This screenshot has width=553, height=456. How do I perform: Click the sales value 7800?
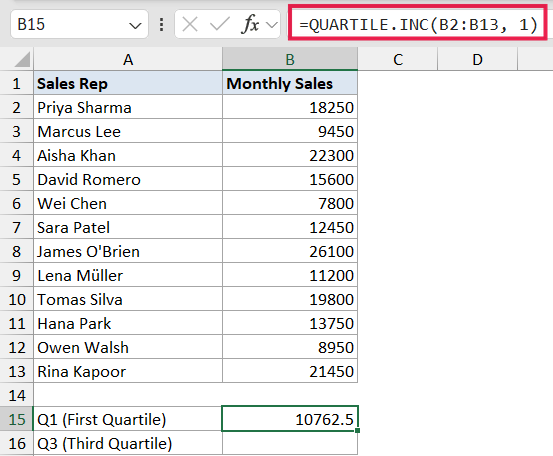click(290, 203)
